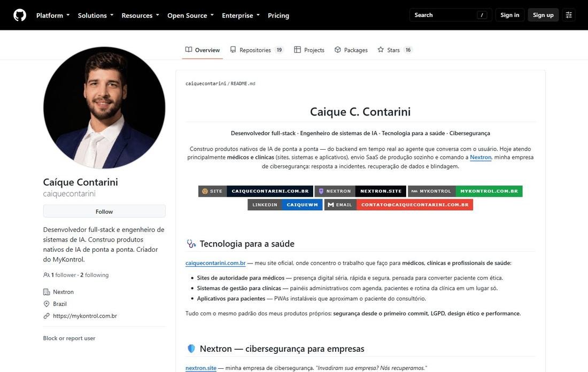Expand the Enterprise dropdown
Screen dimensions: 588x372
241,15
